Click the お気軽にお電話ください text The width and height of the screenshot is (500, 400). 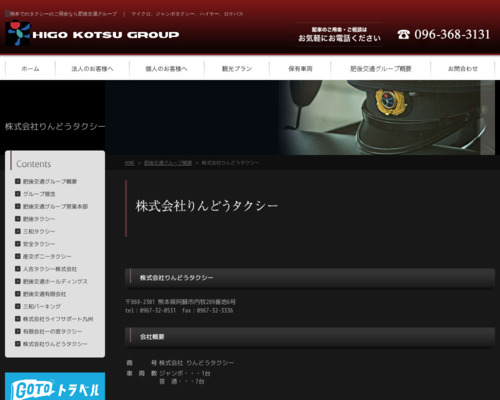tap(339, 38)
